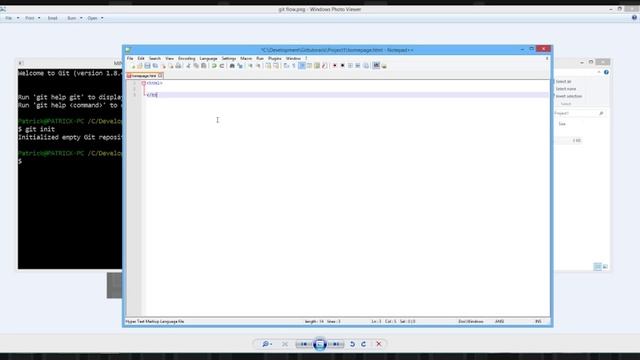640x360 pixels.
Task: Open the Print dropdown in Windows Photo Viewer
Action: click(33, 18)
